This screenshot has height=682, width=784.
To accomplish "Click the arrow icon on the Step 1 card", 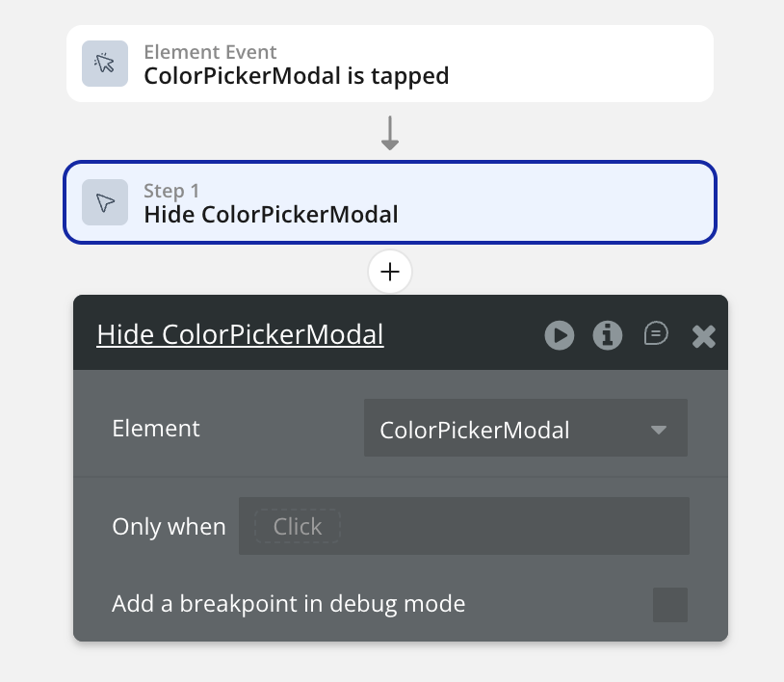I will [105, 202].
